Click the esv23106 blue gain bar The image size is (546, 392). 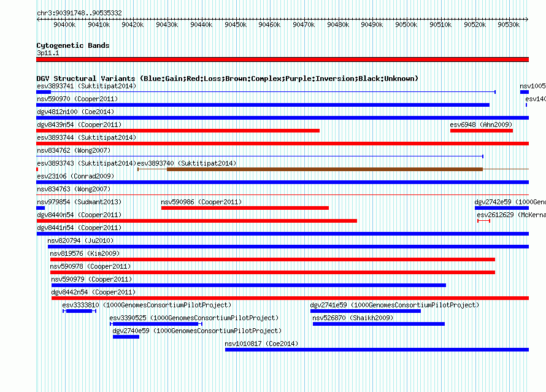[282, 182]
